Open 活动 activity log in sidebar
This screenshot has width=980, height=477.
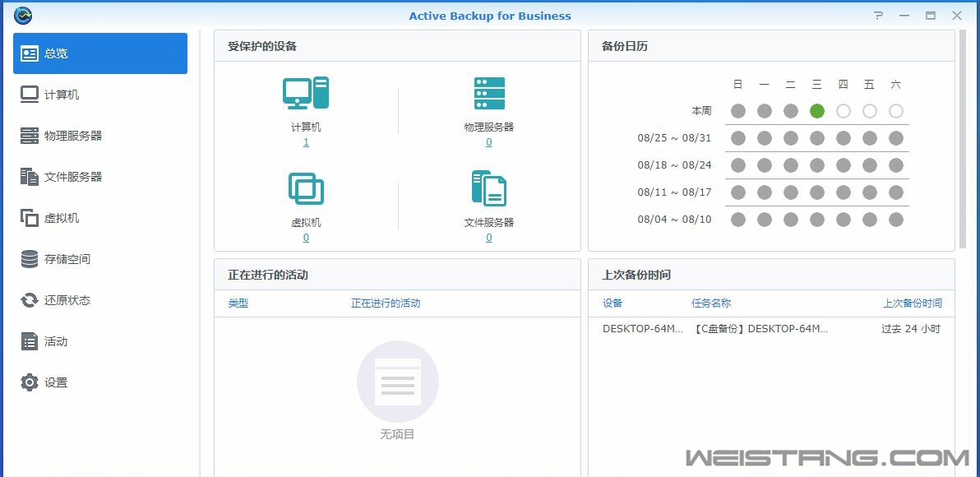(x=56, y=341)
